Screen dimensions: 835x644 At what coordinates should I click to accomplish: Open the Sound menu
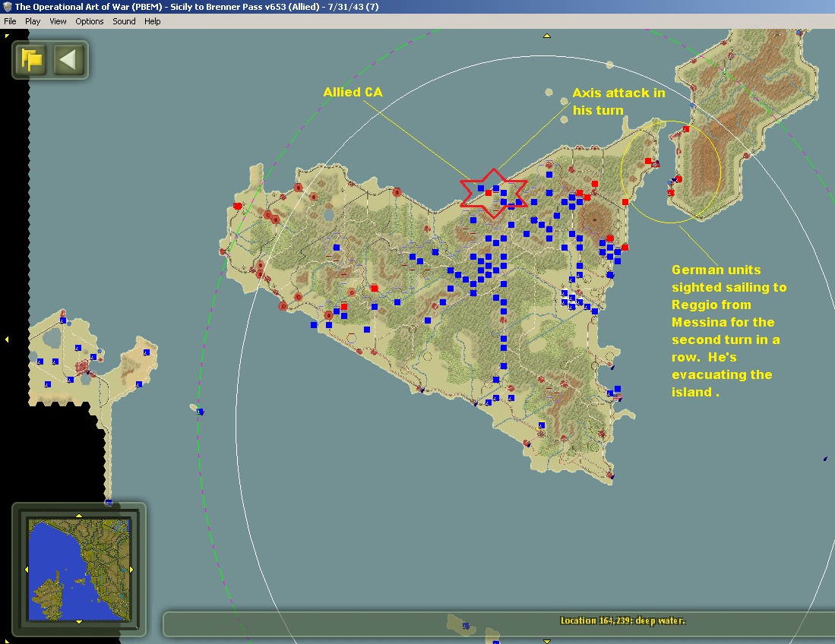[124, 21]
